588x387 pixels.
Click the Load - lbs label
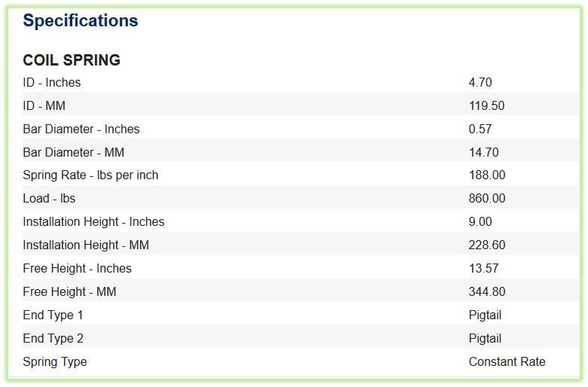[x=49, y=198]
